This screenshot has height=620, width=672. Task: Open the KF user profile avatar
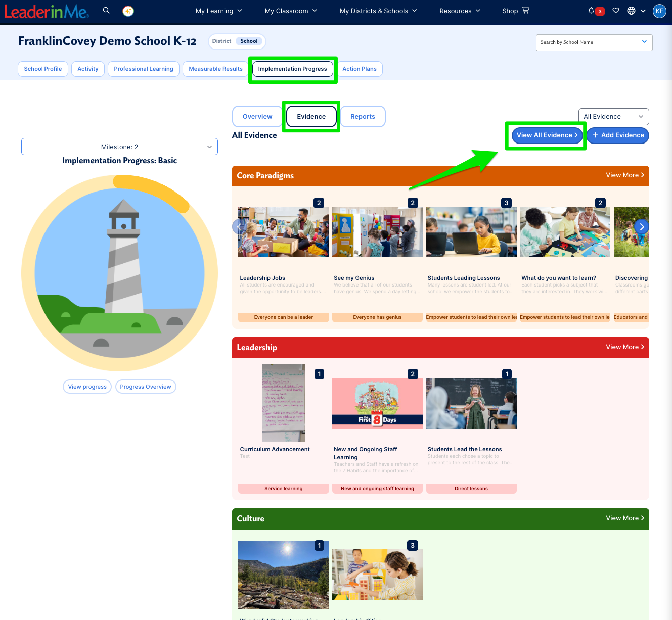(x=659, y=11)
